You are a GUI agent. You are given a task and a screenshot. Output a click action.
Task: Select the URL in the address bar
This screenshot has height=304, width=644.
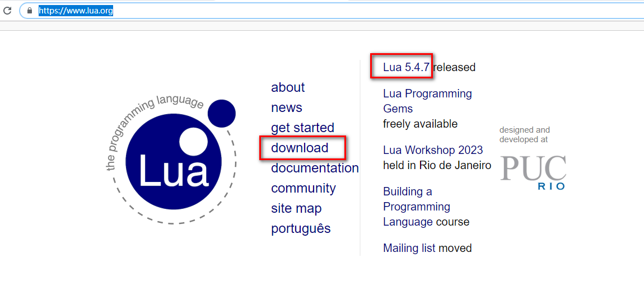(x=76, y=11)
